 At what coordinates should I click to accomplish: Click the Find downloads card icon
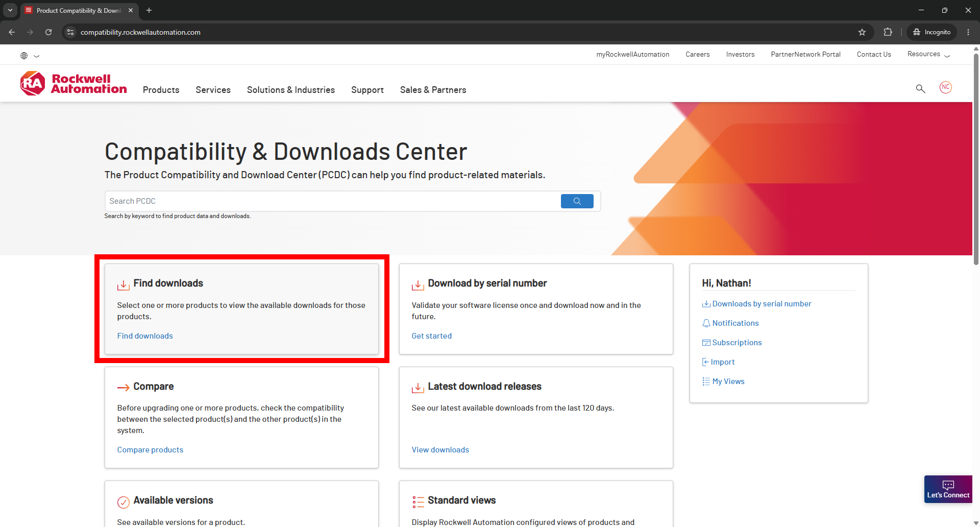point(123,284)
